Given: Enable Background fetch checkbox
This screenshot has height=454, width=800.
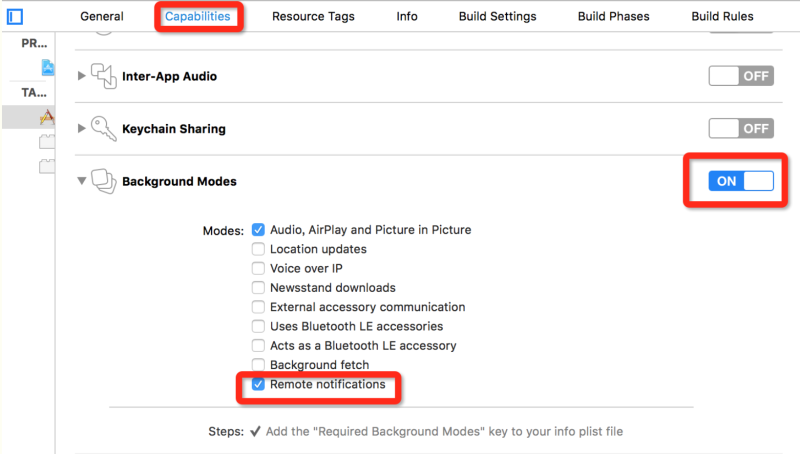Looking at the screenshot, I should 259,365.
